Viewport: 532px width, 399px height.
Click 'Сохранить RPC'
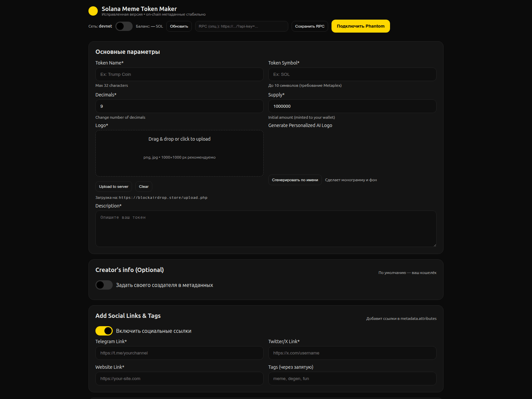click(309, 26)
